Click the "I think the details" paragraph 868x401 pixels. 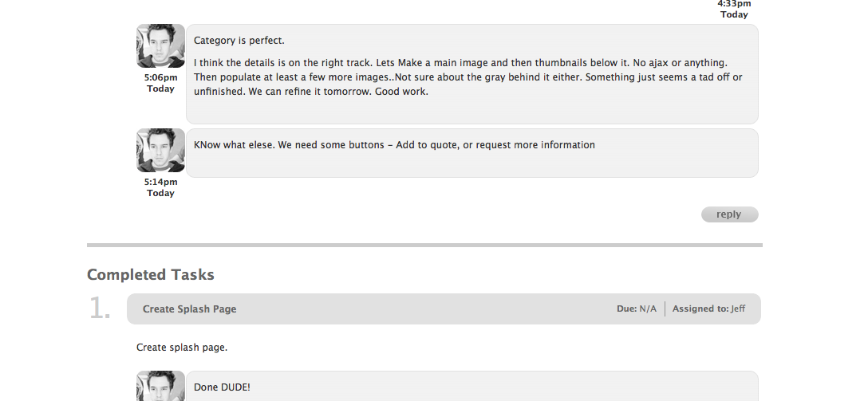[x=468, y=77]
